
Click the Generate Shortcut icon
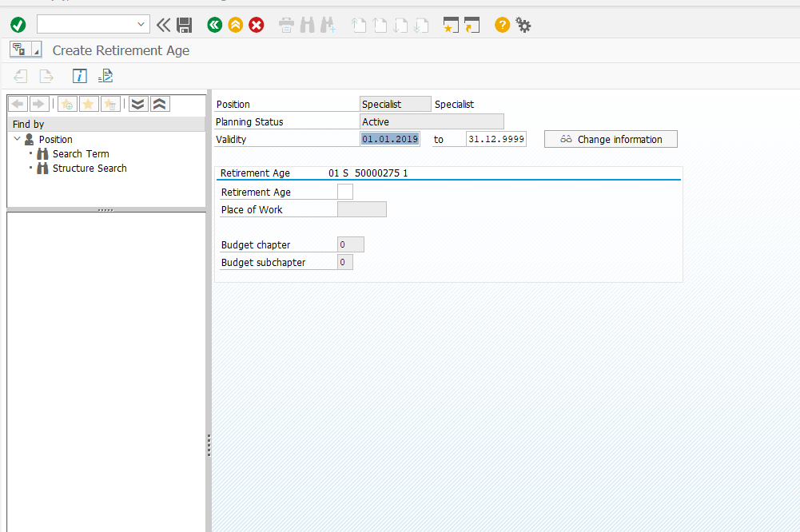tap(472, 25)
